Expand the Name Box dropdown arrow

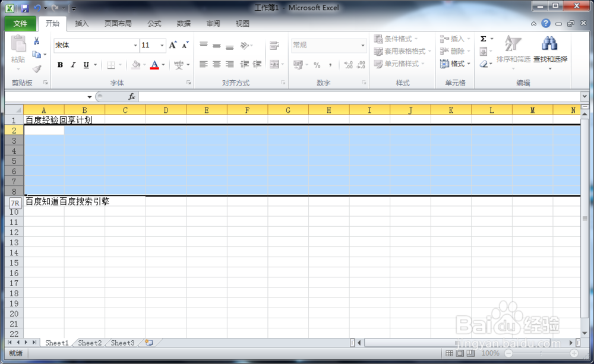click(90, 97)
